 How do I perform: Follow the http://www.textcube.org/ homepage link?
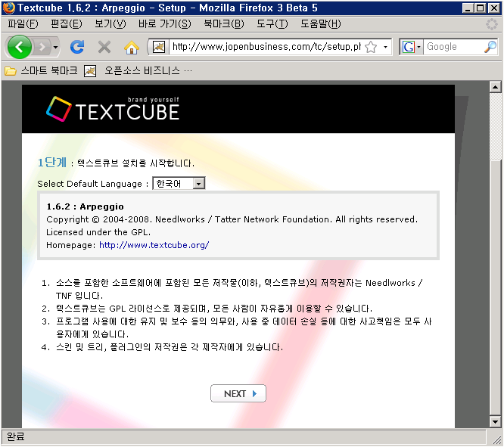pyautogui.click(x=154, y=245)
